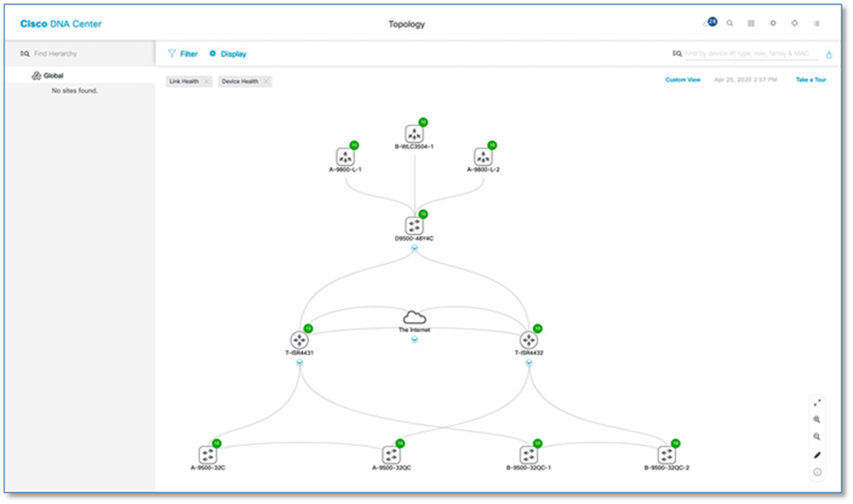Click the green health badge on T-ISR4432
Image resolution: width=853 pixels, height=504 pixels.
[x=537, y=329]
